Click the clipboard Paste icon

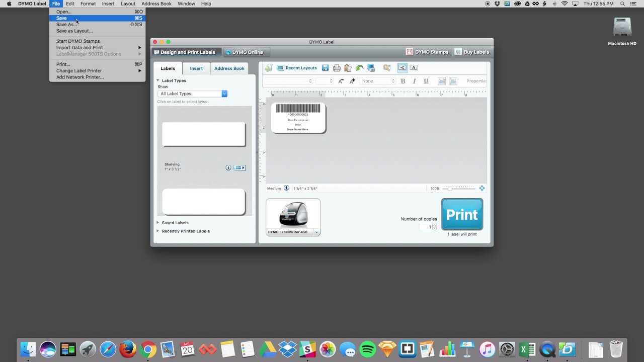click(x=348, y=68)
